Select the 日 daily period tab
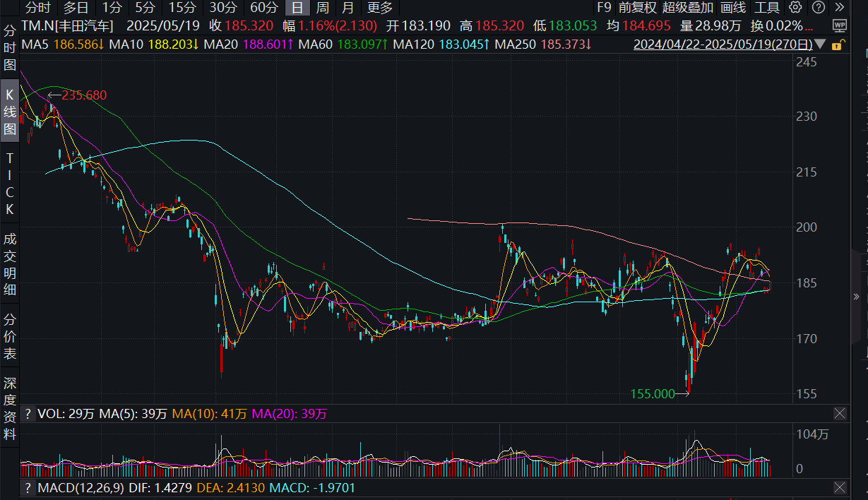868x500 pixels. (x=297, y=8)
